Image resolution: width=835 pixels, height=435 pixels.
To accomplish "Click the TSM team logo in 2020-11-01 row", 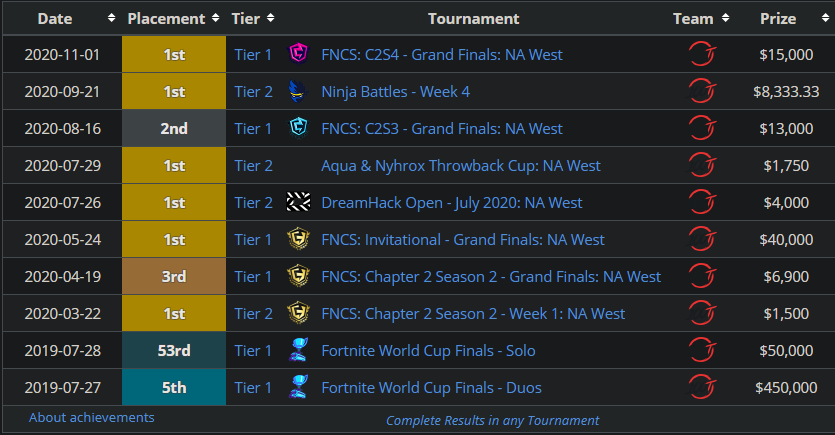I will (702, 54).
